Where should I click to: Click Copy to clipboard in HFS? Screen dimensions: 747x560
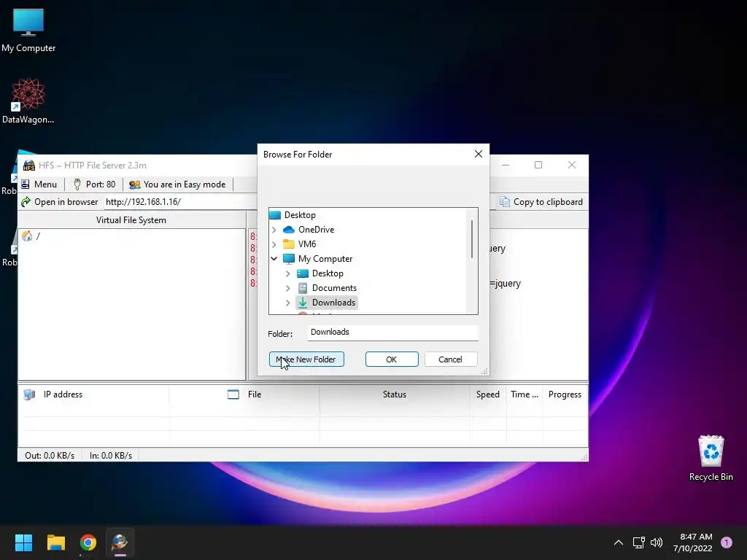pos(541,202)
